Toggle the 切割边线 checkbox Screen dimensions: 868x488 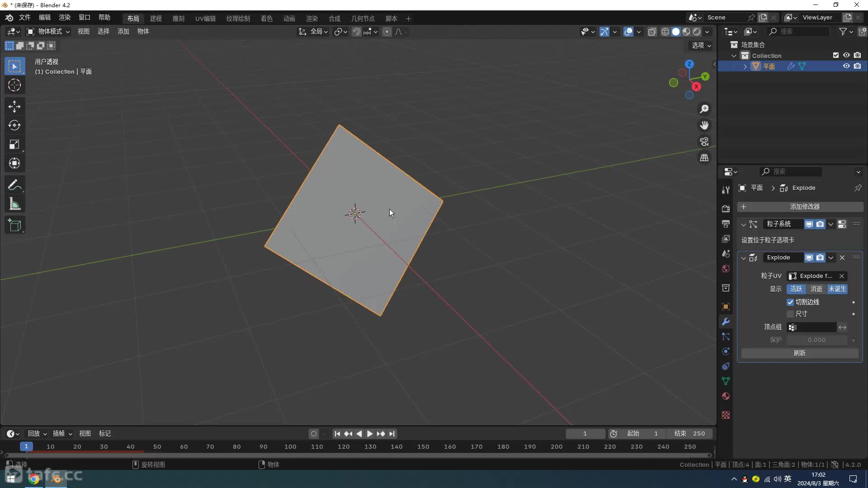790,302
